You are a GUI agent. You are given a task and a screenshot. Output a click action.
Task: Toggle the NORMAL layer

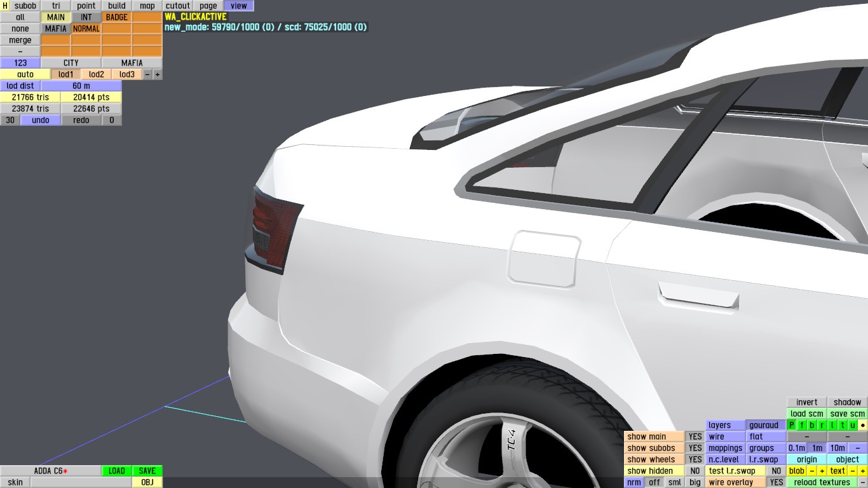[x=86, y=29]
